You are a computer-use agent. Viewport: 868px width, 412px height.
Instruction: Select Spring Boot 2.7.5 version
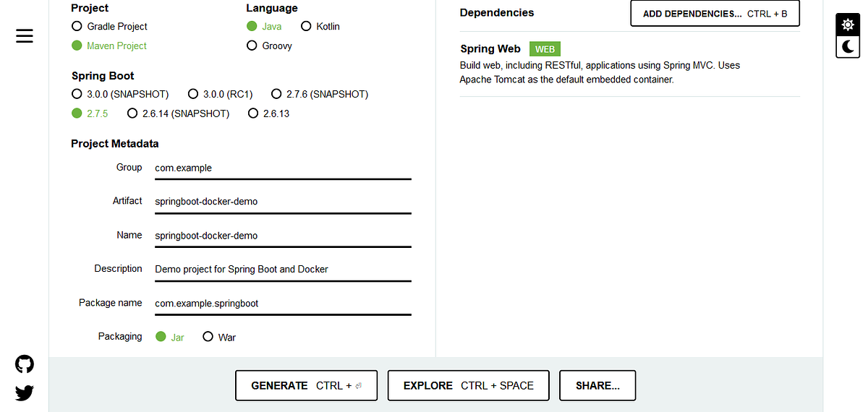click(90, 113)
